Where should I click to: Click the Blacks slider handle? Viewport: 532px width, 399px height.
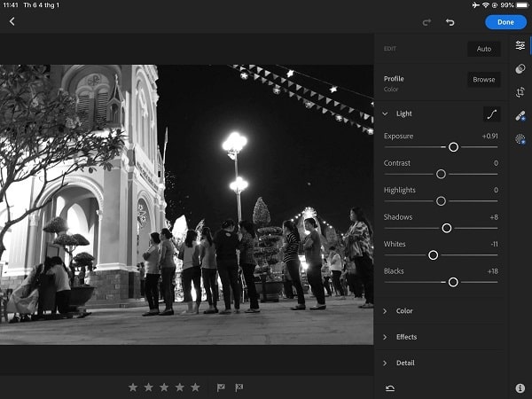(453, 282)
